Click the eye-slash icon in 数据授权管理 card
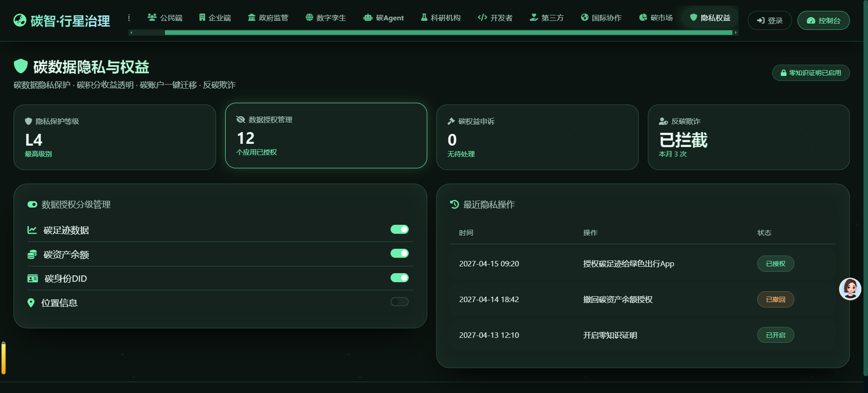 [x=241, y=119]
